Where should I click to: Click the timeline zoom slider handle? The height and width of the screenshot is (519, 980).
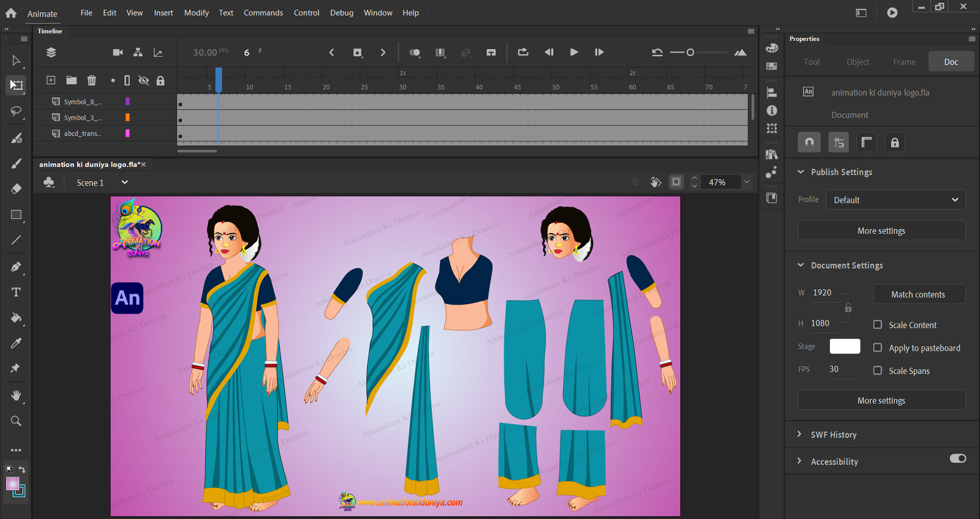pos(690,53)
